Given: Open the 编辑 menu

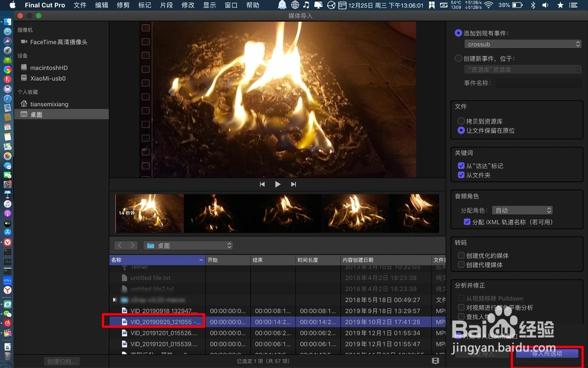Looking at the screenshot, I should [101, 5].
